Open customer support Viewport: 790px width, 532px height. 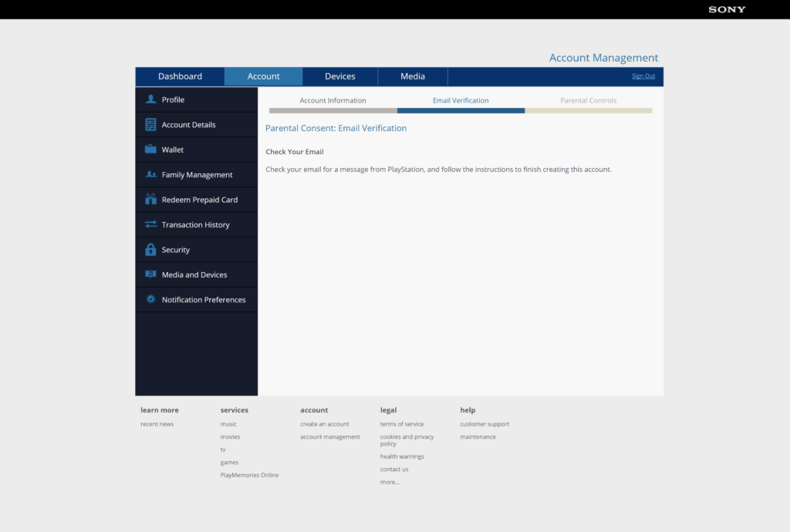pyautogui.click(x=484, y=423)
